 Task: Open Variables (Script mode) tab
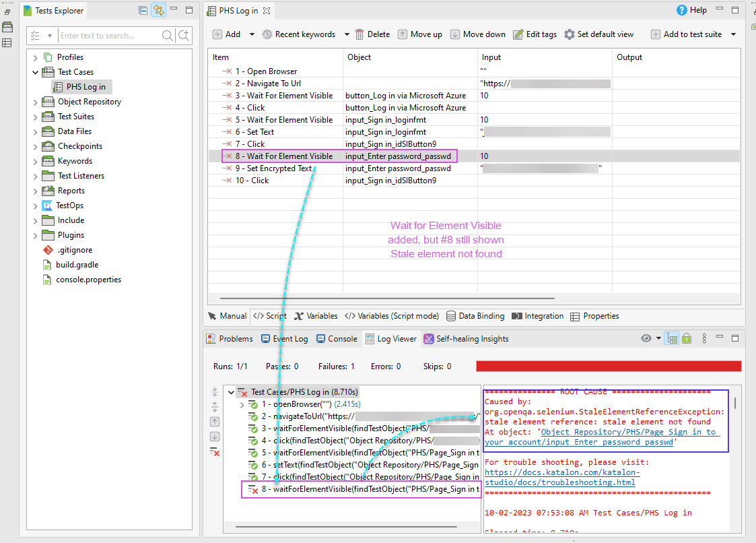pos(392,316)
